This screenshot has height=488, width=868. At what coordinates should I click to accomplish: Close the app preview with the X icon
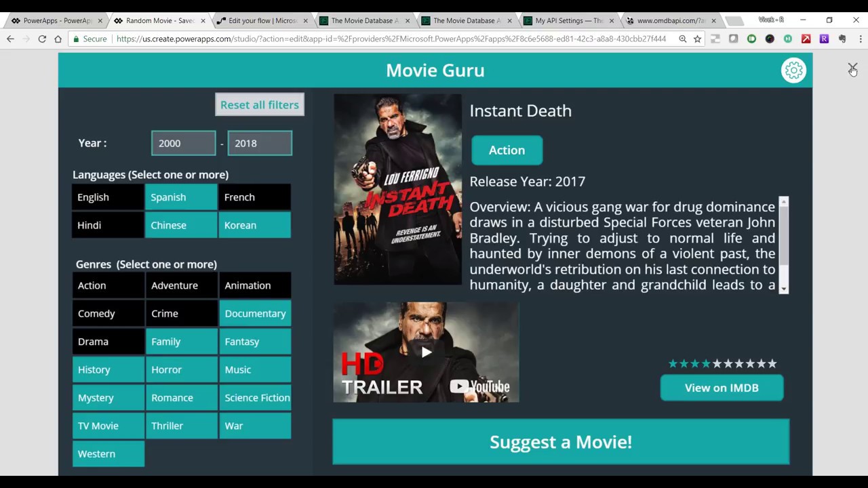(x=852, y=68)
